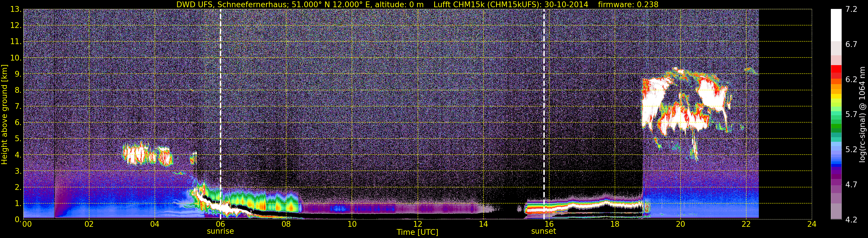The width and height of the screenshot is (868, 238).
Task: Click the 'sunrise' label below the time axis
Action: pos(220,231)
